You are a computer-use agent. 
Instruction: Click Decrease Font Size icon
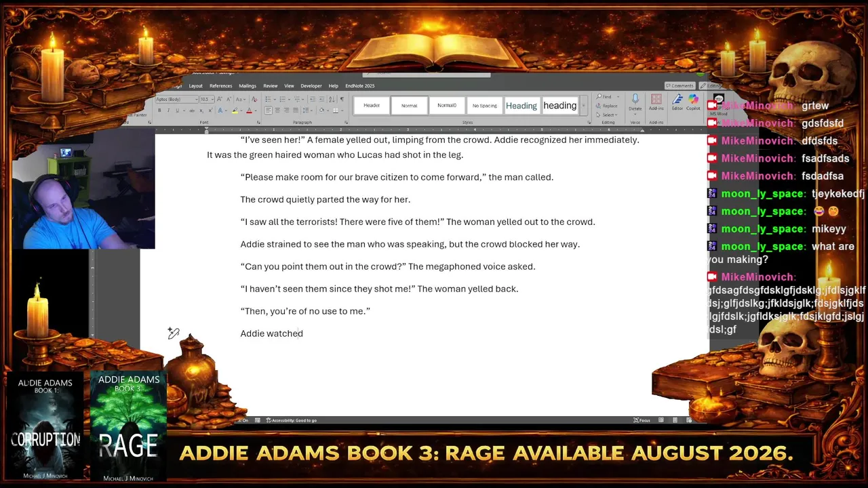229,99
